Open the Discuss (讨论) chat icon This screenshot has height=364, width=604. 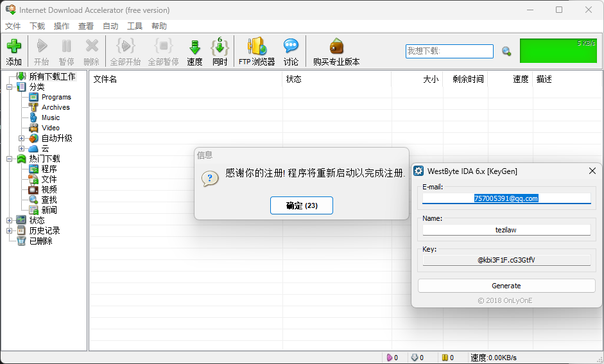click(291, 46)
